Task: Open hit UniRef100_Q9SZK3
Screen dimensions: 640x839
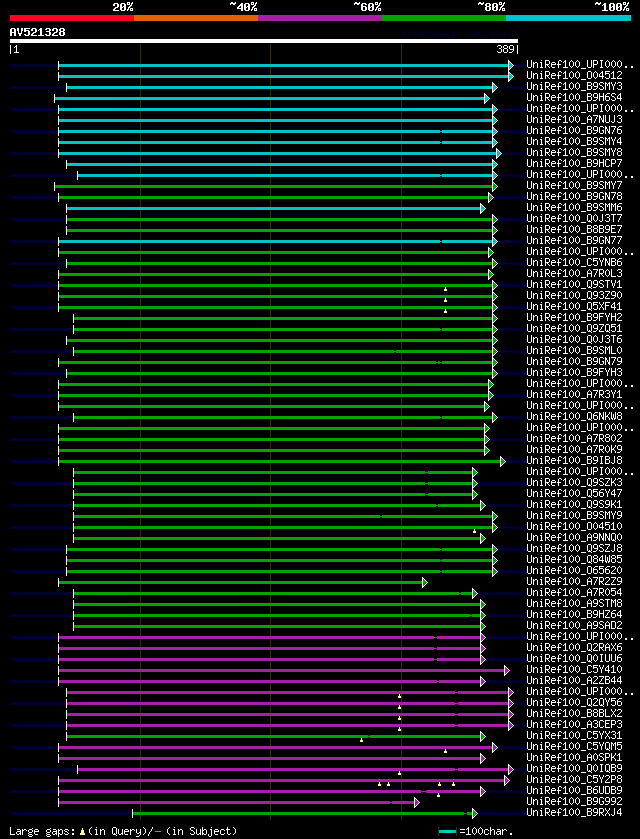Action: click(574, 483)
